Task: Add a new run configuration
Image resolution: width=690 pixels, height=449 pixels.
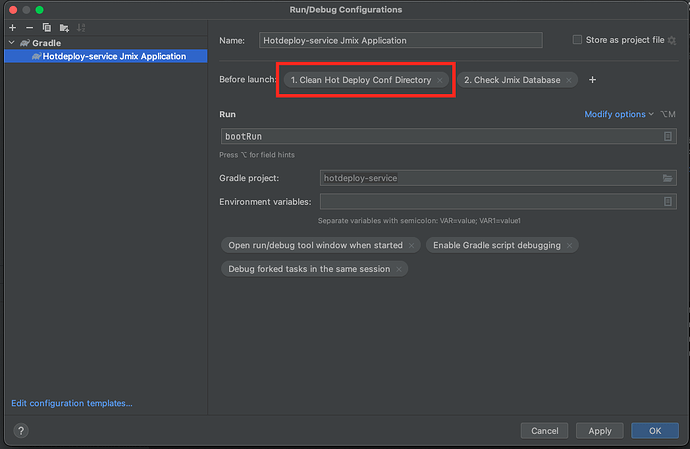Action: tap(12, 28)
